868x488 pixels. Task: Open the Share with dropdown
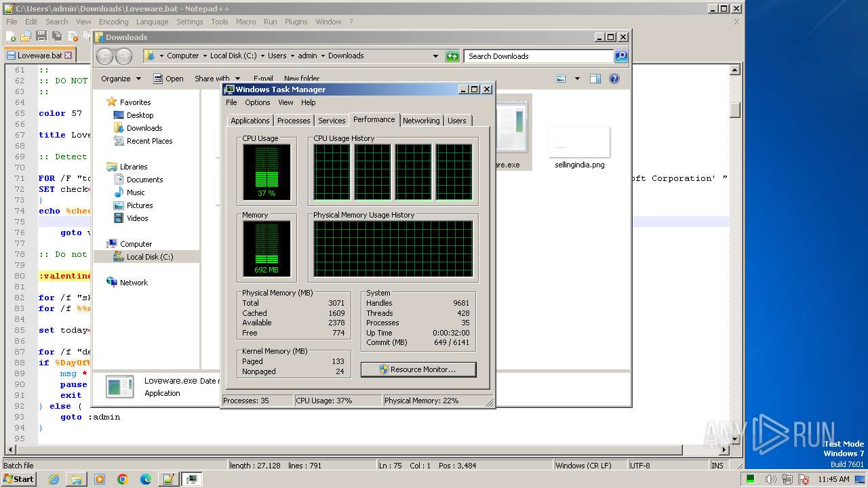tap(217, 79)
